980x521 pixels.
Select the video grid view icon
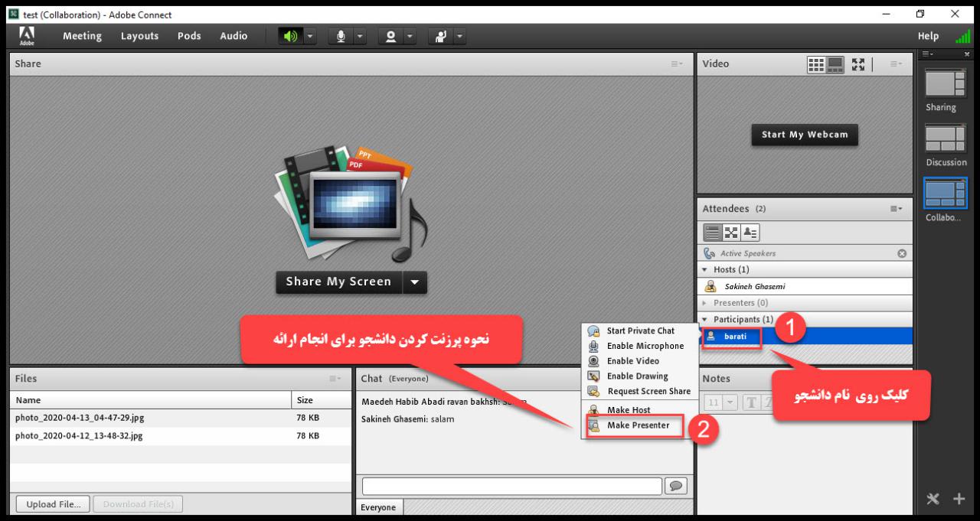815,64
